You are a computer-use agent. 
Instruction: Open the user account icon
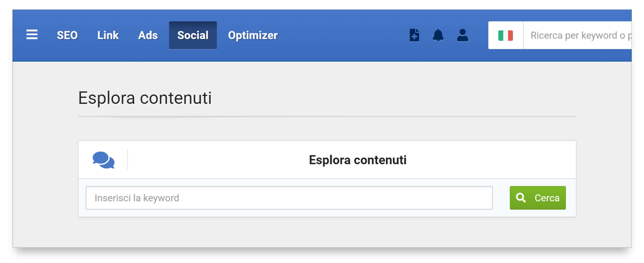[x=462, y=35]
